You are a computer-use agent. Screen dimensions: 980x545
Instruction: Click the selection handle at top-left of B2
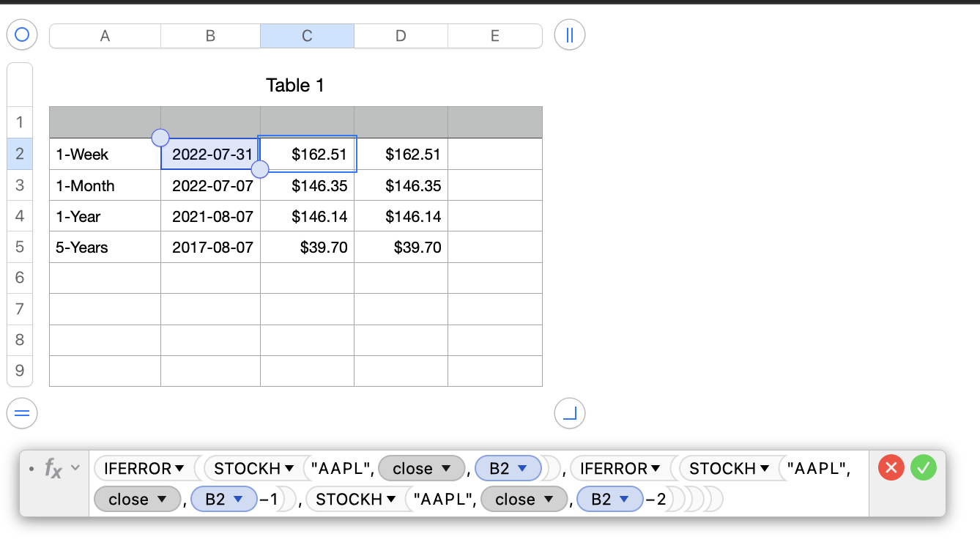click(x=160, y=137)
